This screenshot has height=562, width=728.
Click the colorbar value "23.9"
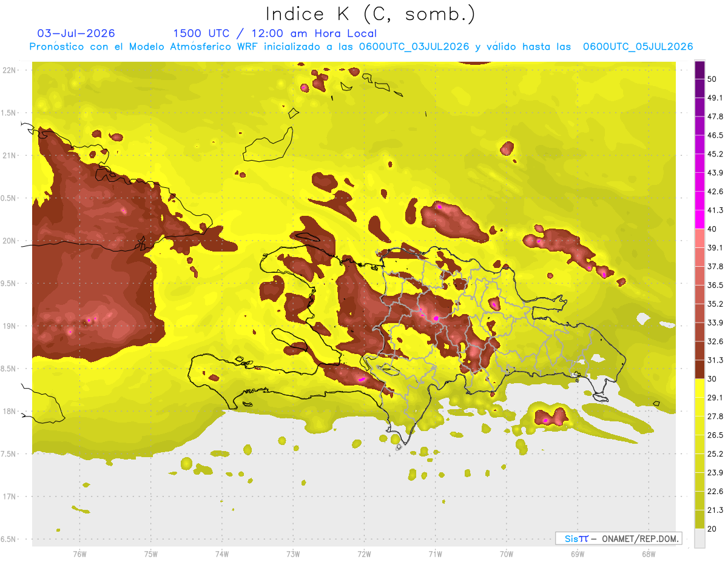tap(715, 472)
